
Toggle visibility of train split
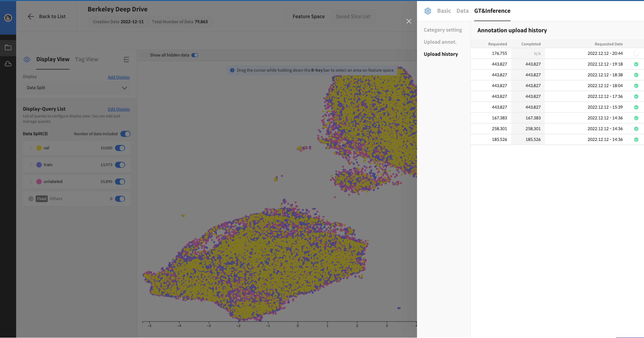click(x=120, y=165)
